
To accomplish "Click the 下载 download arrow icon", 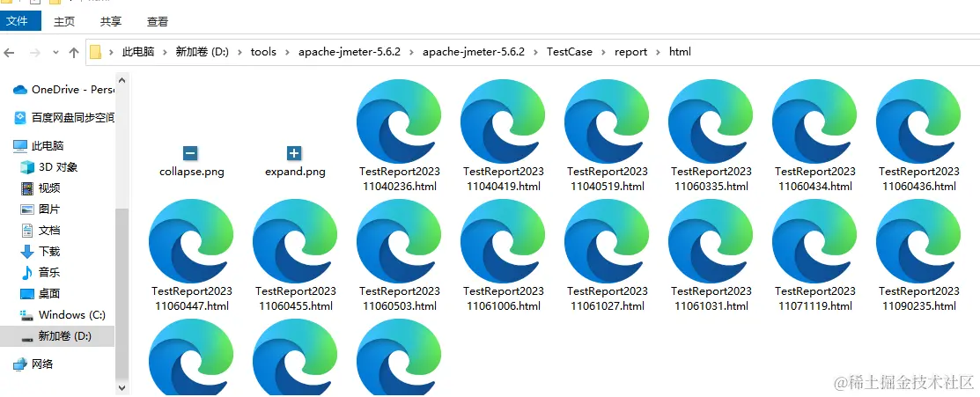I will point(27,252).
